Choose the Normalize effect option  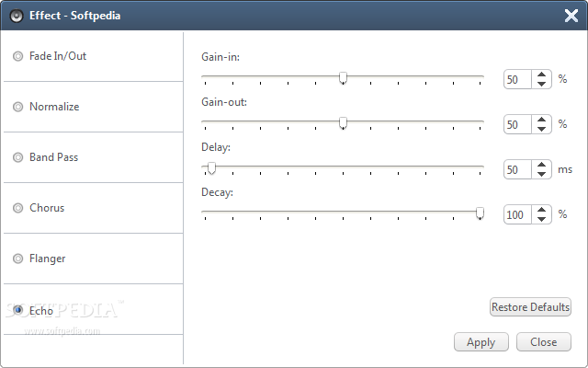click(17, 107)
